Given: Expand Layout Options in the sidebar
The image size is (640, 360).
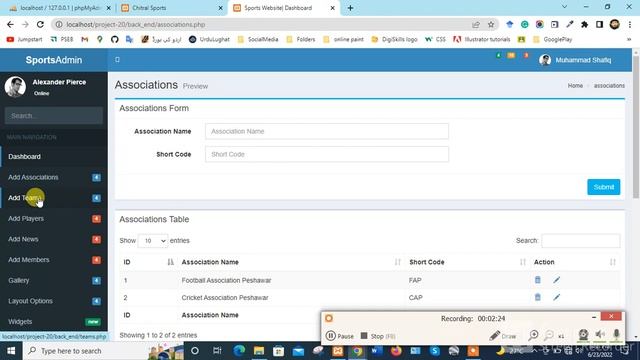Looking at the screenshot, I should click(54, 301).
